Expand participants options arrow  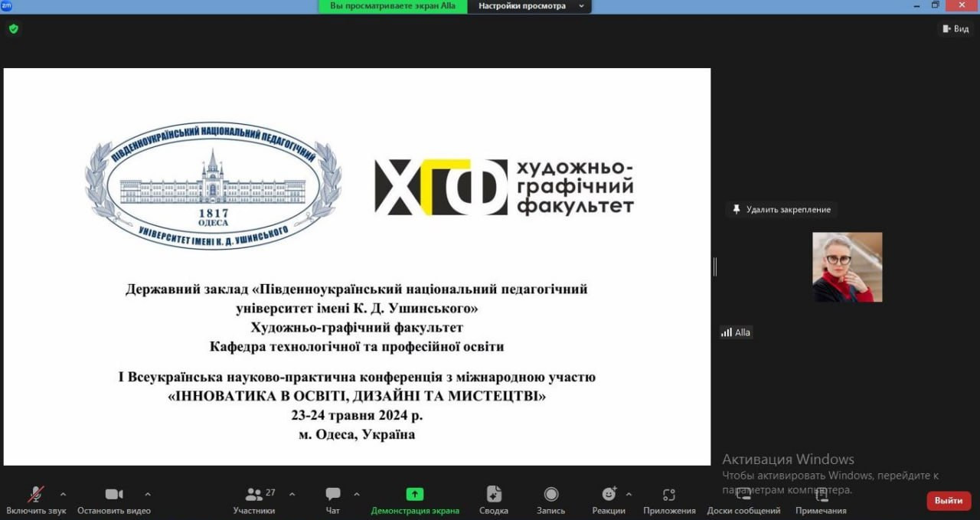pyautogui.click(x=292, y=495)
